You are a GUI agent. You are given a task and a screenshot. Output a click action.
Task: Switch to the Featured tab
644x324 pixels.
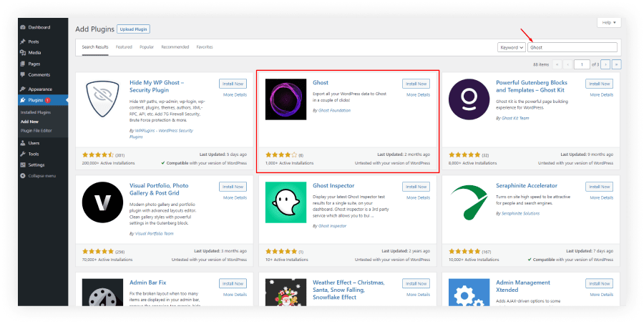point(124,46)
